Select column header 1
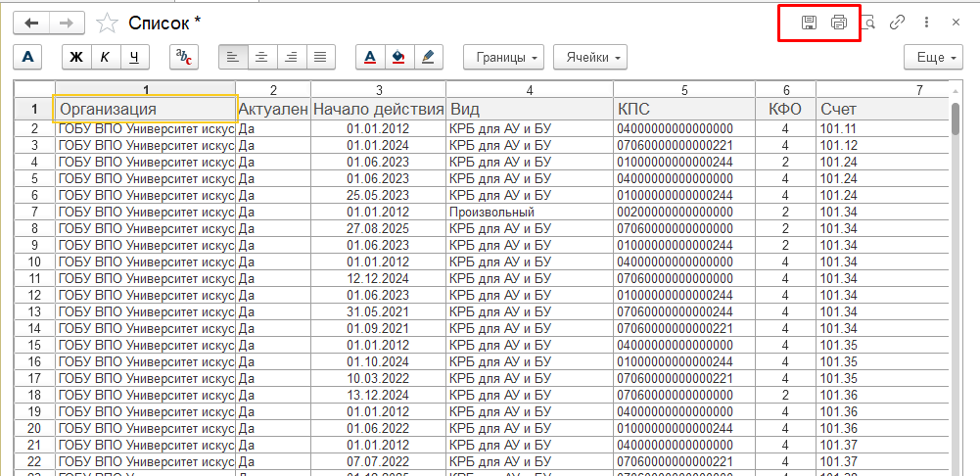The height and width of the screenshot is (476, 980). coord(145,89)
